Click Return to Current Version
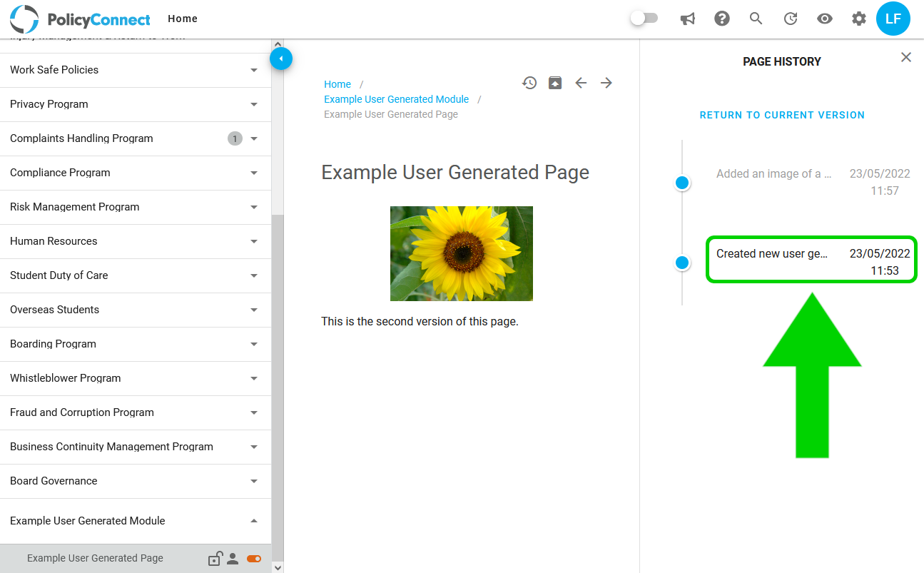Image resolution: width=924 pixels, height=573 pixels. click(782, 115)
